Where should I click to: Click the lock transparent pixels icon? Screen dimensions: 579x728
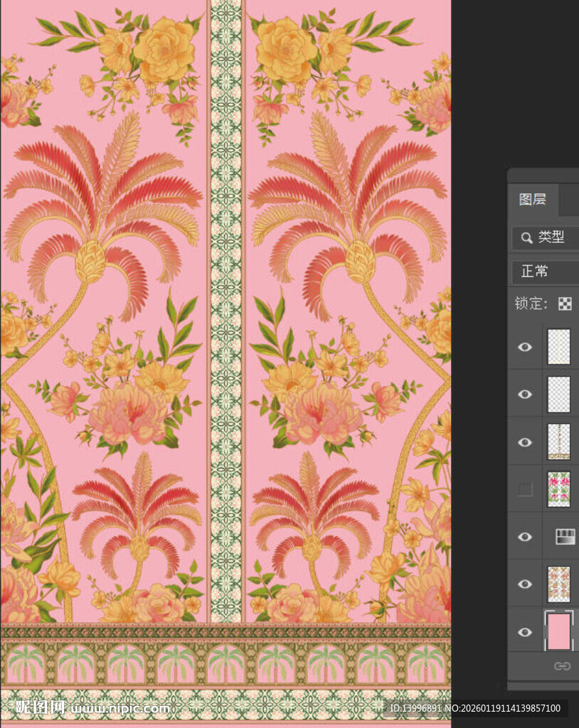[564, 304]
